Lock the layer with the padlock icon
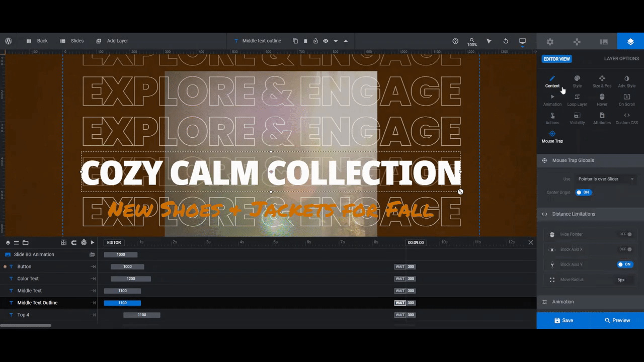This screenshot has width=644, height=362. coord(315,41)
